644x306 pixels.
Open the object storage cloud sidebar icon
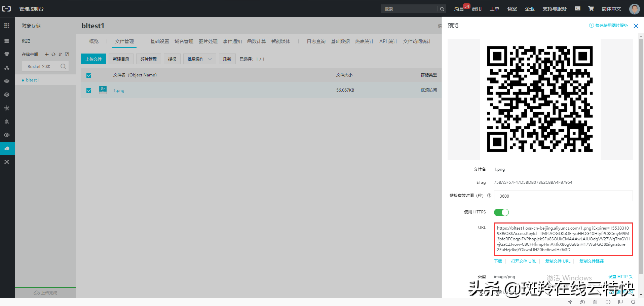pos(7,148)
